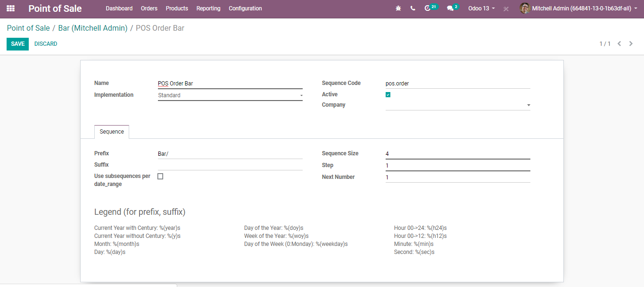Viewport: 644px width, 287px height.
Task: Open the Reporting menu
Action: (208, 8)
